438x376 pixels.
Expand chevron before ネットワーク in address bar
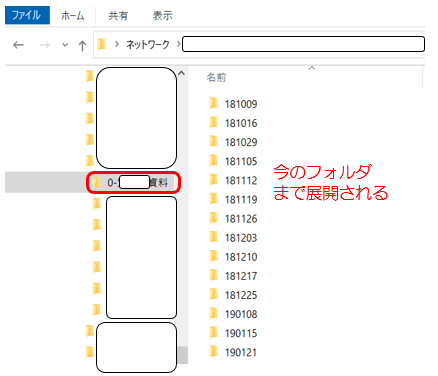tap(117, 44)
